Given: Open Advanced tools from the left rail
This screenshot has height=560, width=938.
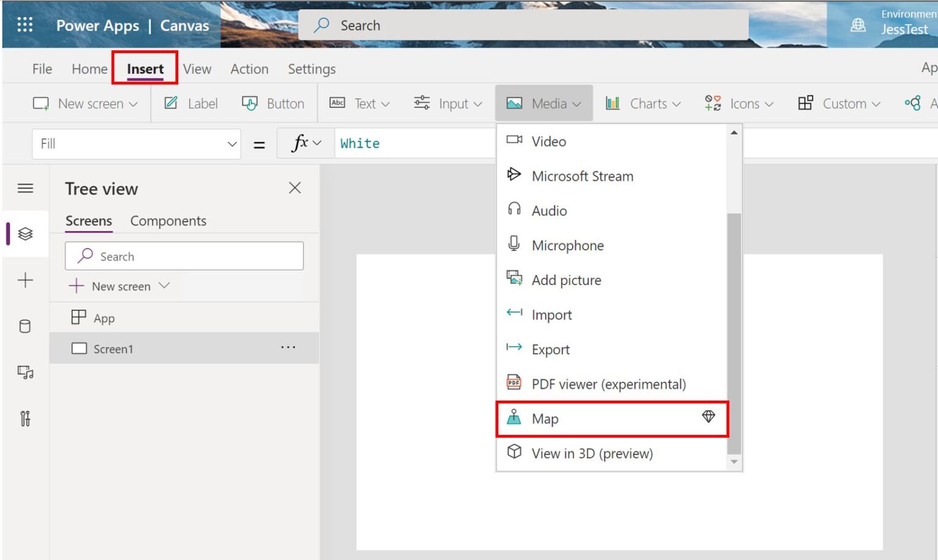Looking at the screenshot, I should [25, 419].
